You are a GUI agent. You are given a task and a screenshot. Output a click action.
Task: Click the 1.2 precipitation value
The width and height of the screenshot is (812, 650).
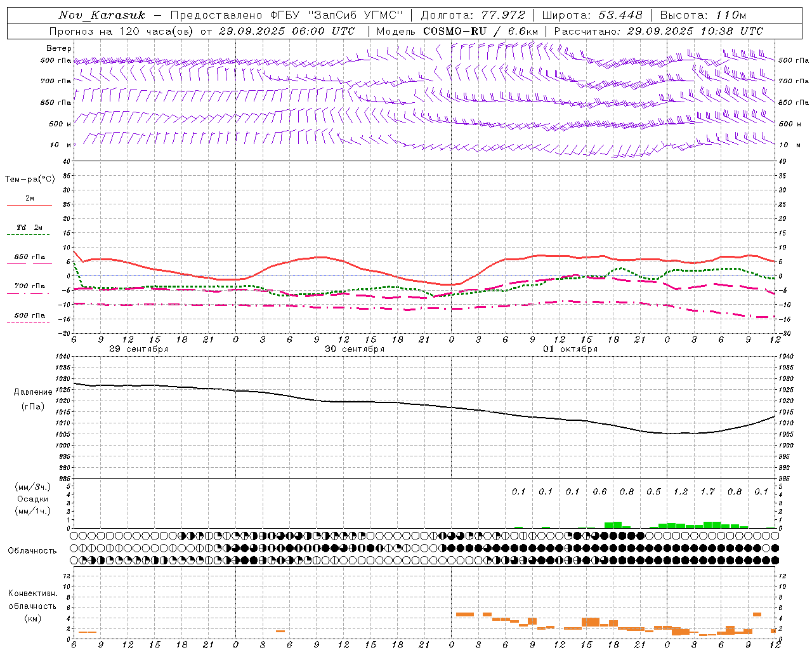tap(681, 492)
